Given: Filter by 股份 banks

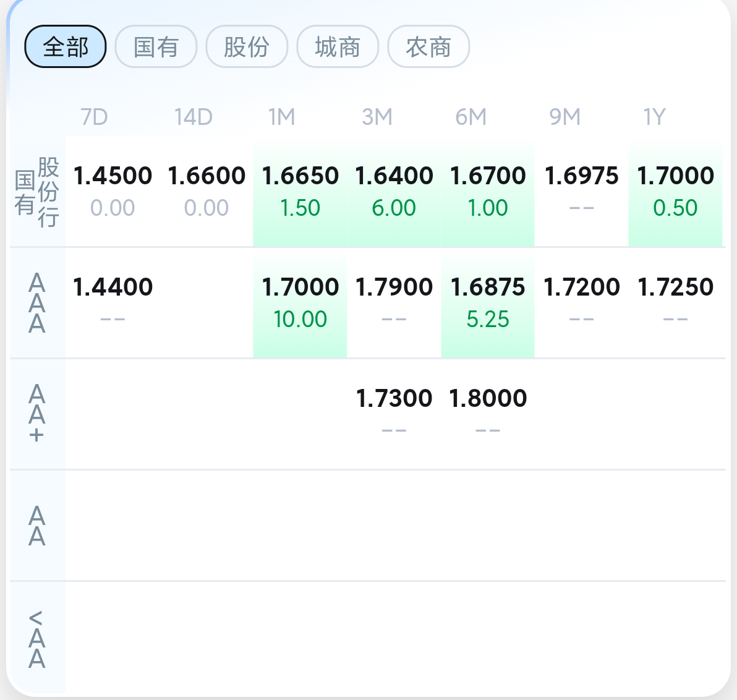Looking at the screenshot, I should tap(247, 46).
